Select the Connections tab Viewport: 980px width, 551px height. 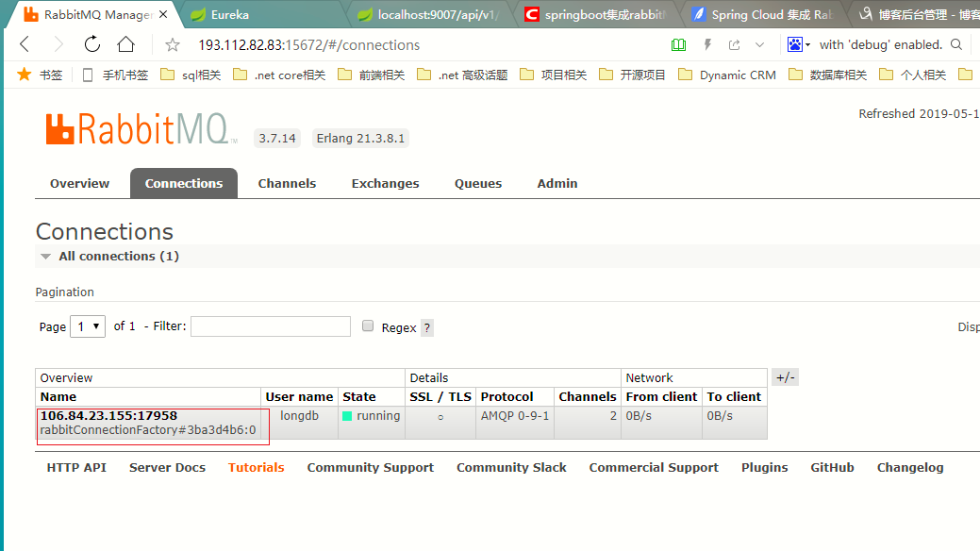184,183
